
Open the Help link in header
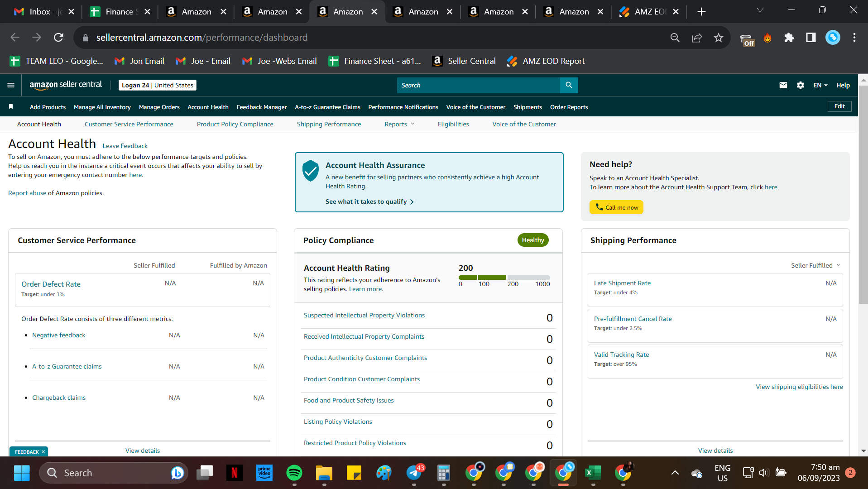pyautogui.click(x=843, y=85)
